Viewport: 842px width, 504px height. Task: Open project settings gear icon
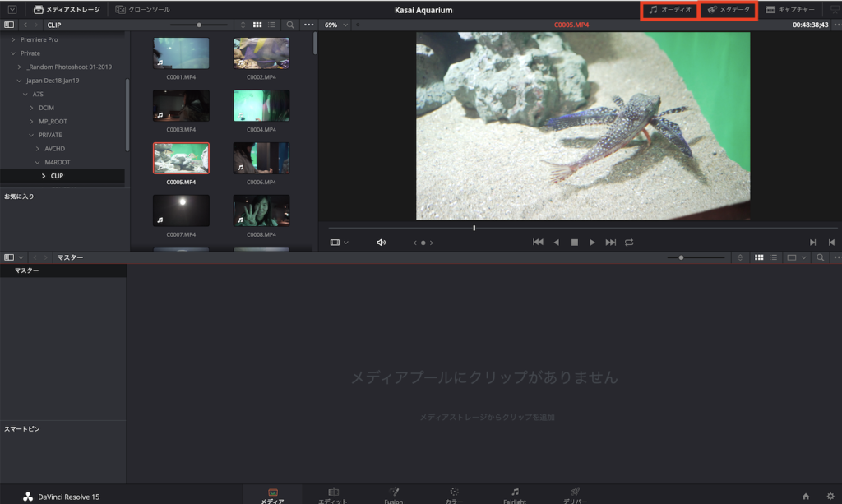click(x=830, y=496)
